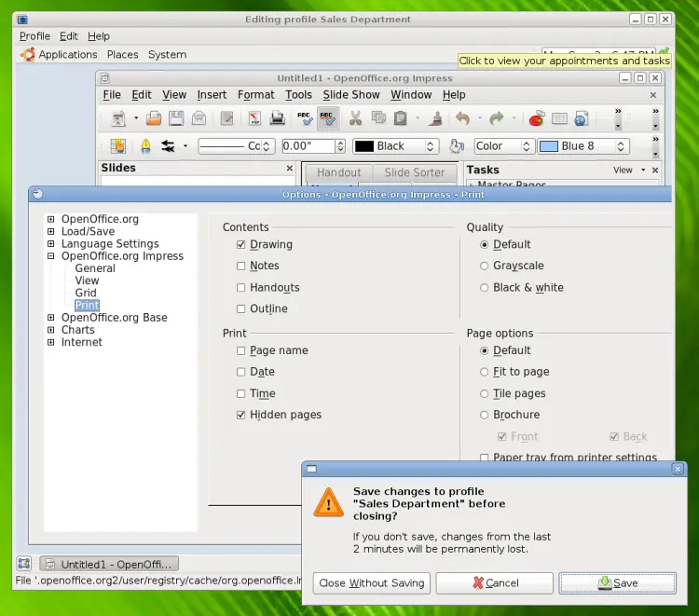
Task: Switch to the Slide Sorter tab
Action: pos(415,172)
